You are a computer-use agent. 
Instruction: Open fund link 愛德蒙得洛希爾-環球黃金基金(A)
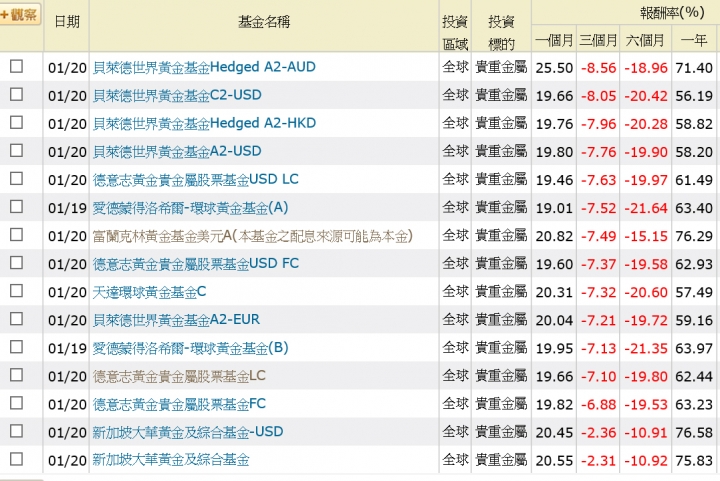(x=191, y=208)
